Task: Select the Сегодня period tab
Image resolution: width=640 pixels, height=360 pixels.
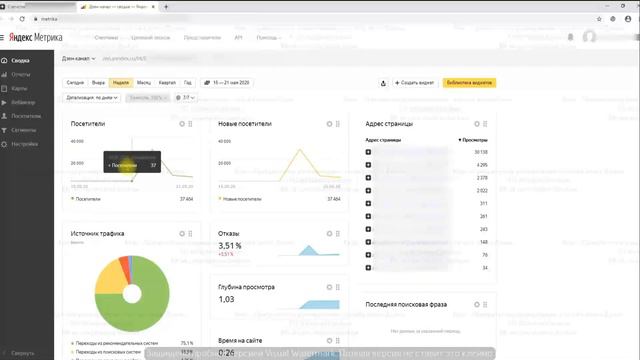Action: point(75,83)
